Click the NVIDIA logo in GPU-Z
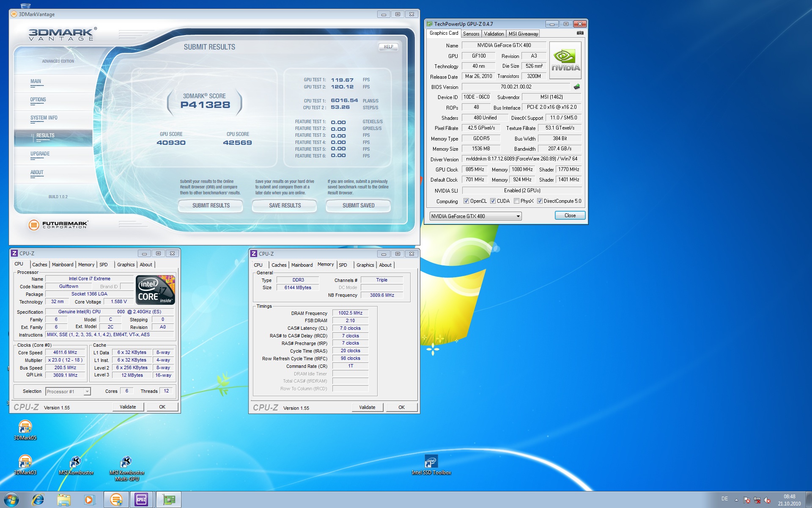This screenshot has height=508, width=812. tap(565, 60)
